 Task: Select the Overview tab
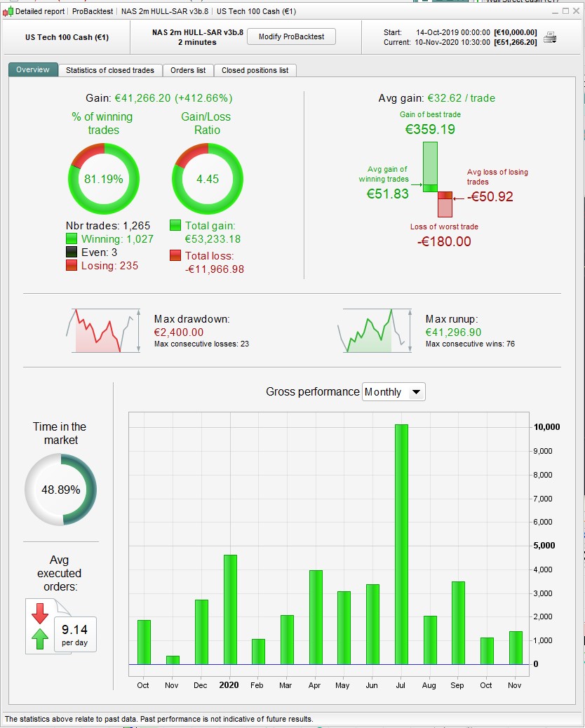pos(33,69)
